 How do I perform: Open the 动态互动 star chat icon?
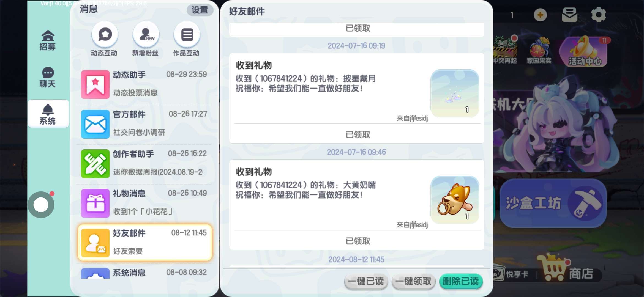click(105, 35)
